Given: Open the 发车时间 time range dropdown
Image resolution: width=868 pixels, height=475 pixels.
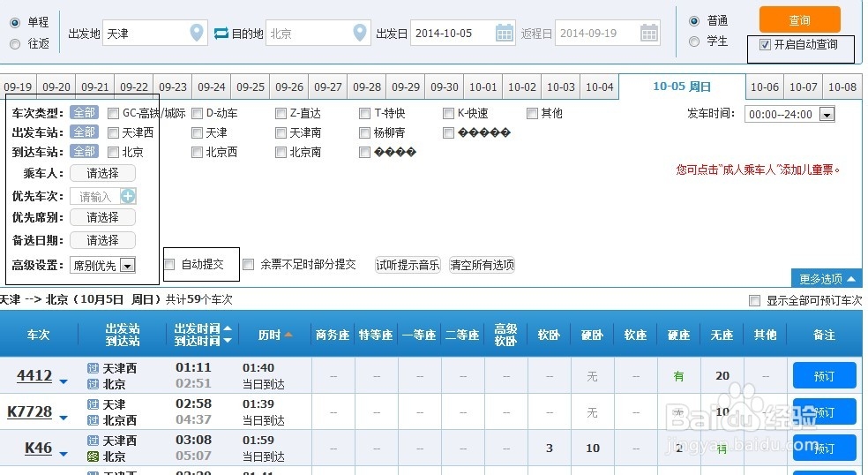Looking at the screenshot, I should 827,115.
